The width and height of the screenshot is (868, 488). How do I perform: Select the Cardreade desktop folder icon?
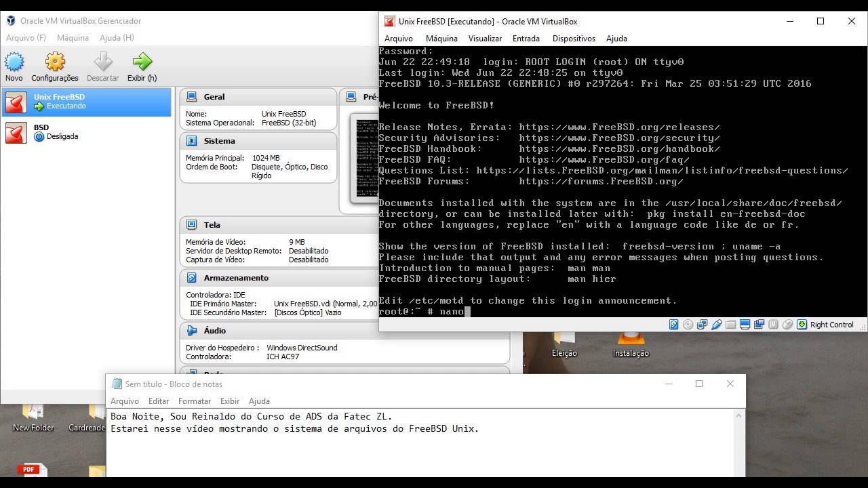point(87,418)
